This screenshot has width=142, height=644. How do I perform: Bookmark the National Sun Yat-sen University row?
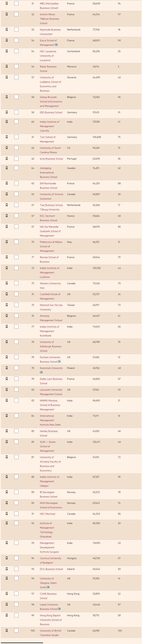tap(7, 305)
